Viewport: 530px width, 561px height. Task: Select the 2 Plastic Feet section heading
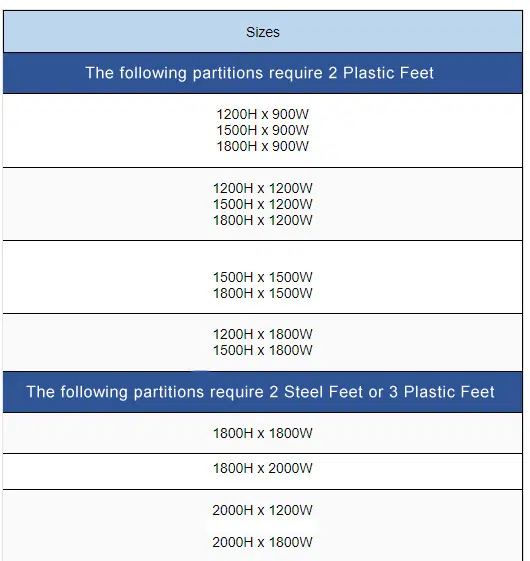263,73
